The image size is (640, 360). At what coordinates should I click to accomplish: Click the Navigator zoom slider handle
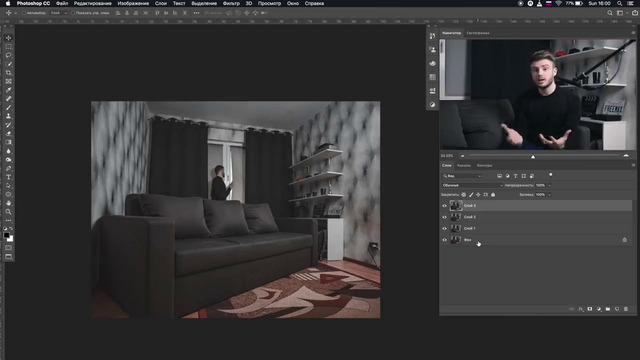[533, 156]
